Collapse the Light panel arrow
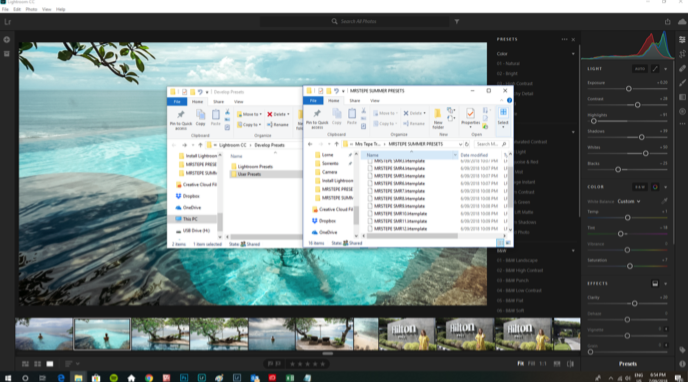The image size is (688, 382). tap(666, 69)
